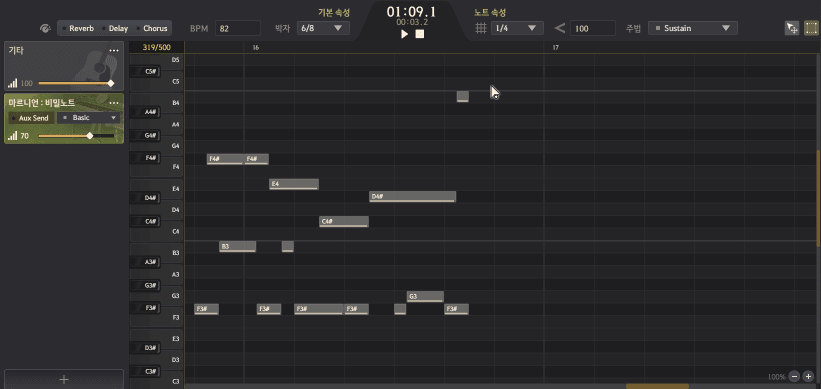This screenshot has height=389, width=821.
Task: Click the G4# piano key
Action: click(x=145, y=135)
